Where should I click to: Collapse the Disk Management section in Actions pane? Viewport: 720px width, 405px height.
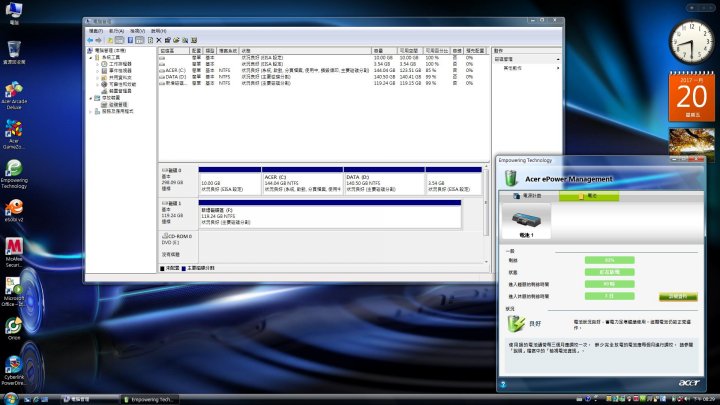click(x=558, y=59)
